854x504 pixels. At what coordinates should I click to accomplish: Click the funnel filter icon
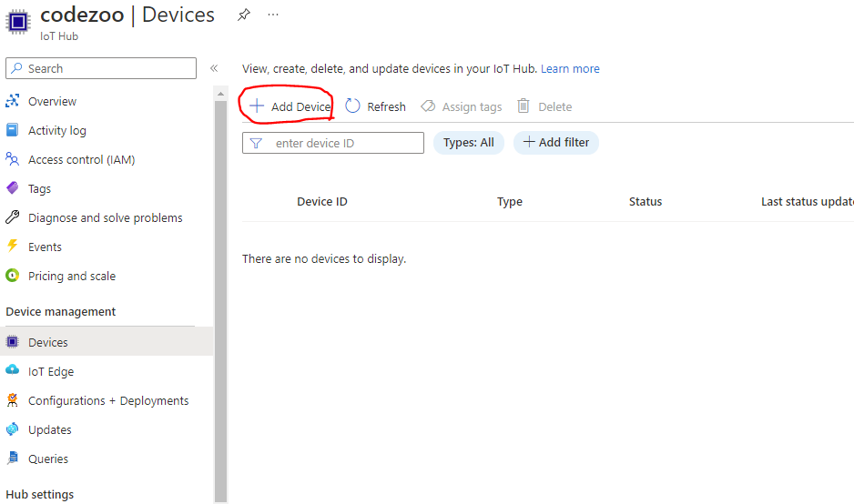(x=256, y=143)
